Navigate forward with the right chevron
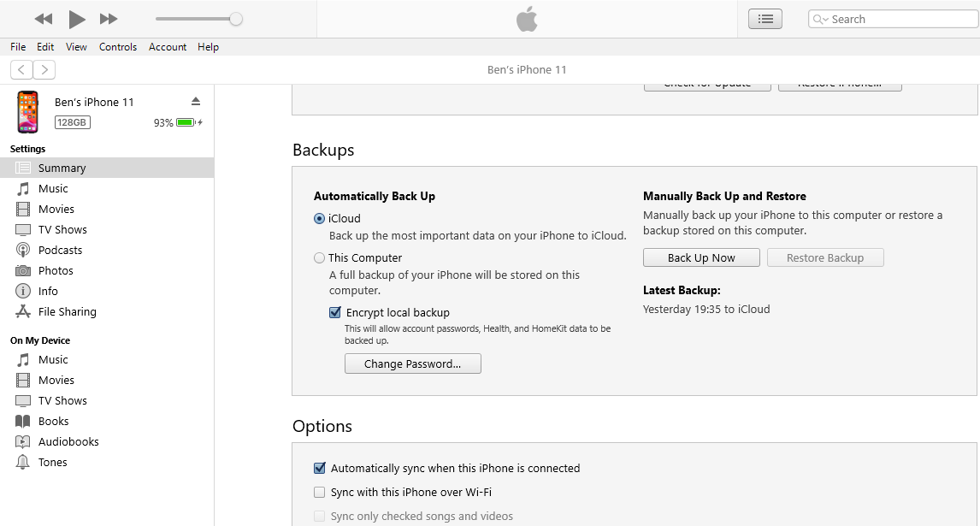Screen dimensions: 980x526 pos(44,69)
